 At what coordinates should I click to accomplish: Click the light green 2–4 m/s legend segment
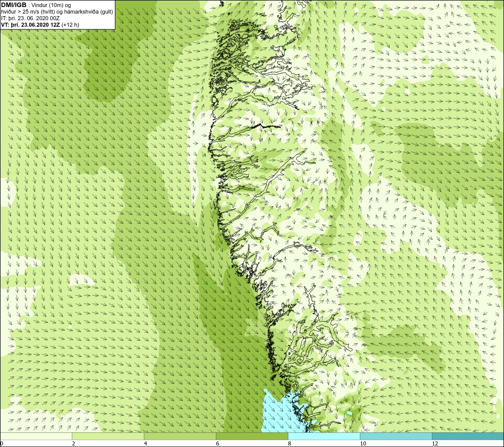108,436
